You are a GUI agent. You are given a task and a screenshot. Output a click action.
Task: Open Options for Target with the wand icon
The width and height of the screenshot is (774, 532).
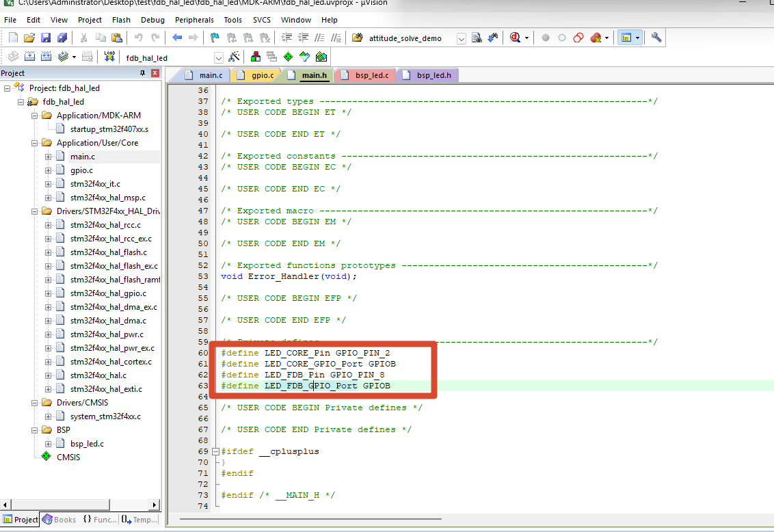point(234,57)
